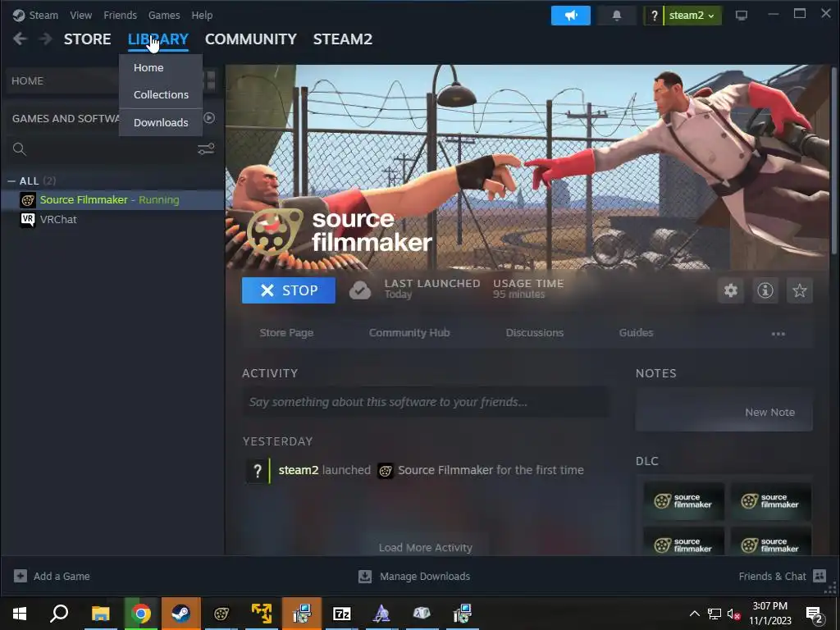Click Source Filmmaker link in activity feed
The image size is (840, 630).
coord(445,470)
